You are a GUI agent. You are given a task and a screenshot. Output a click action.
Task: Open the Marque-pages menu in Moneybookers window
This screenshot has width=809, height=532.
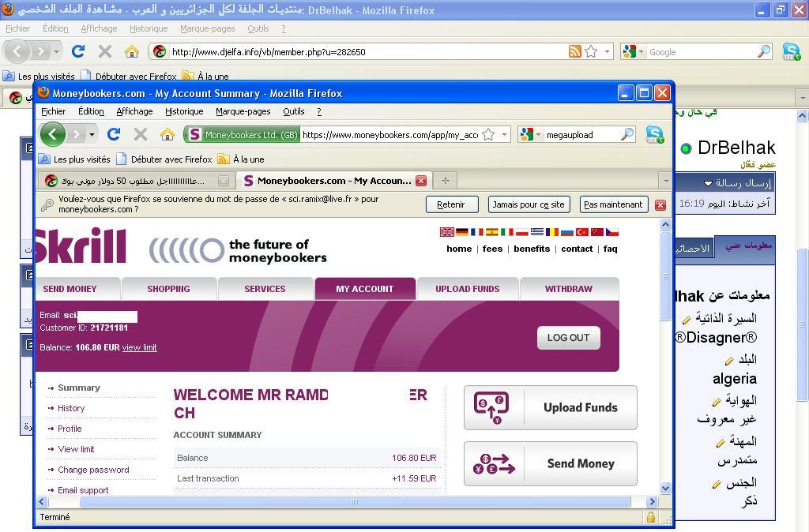(x=243, y=111)
